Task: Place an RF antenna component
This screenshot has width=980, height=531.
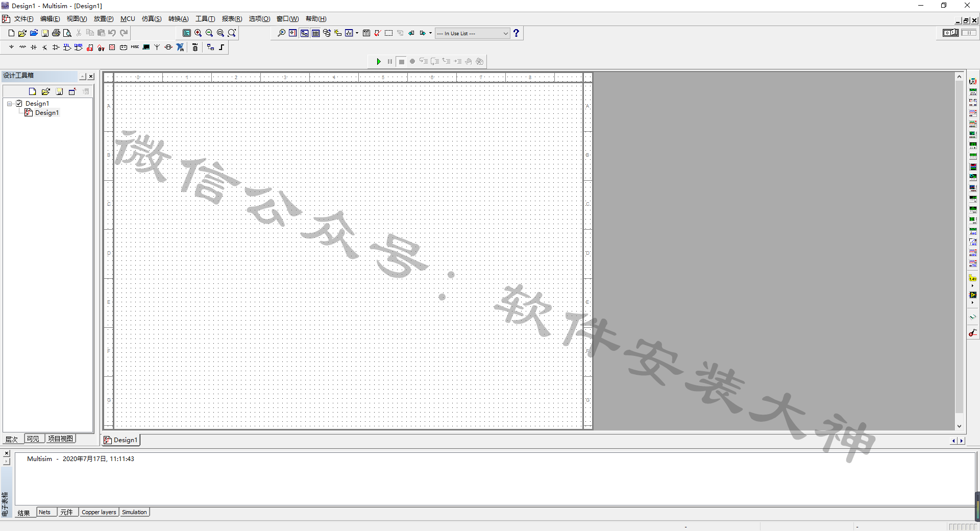Action: point(157,47)
